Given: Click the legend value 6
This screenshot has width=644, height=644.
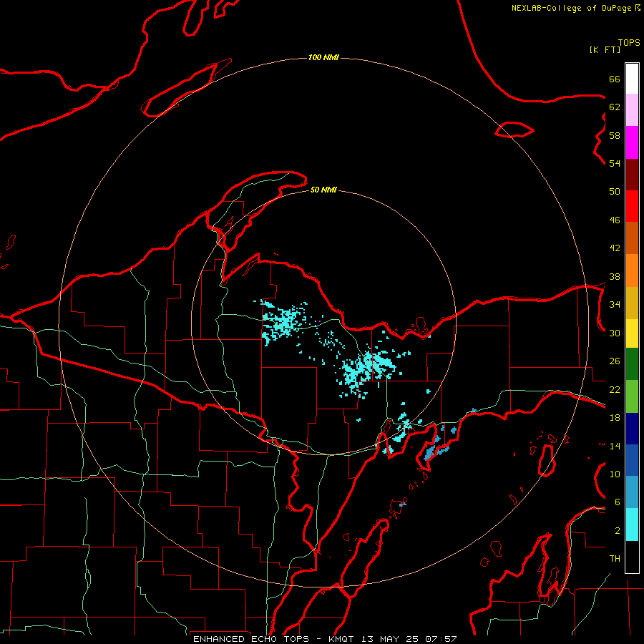Looking at the screenshot, I should coord(618,502).
